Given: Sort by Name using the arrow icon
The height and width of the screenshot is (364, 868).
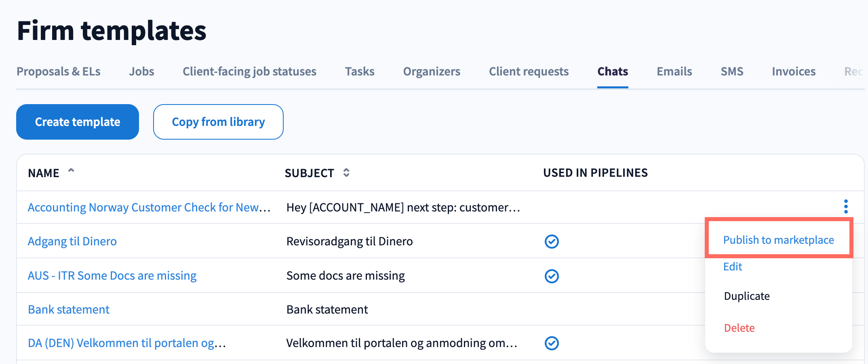Looking at the screenshot, I should tap(71, 171).
